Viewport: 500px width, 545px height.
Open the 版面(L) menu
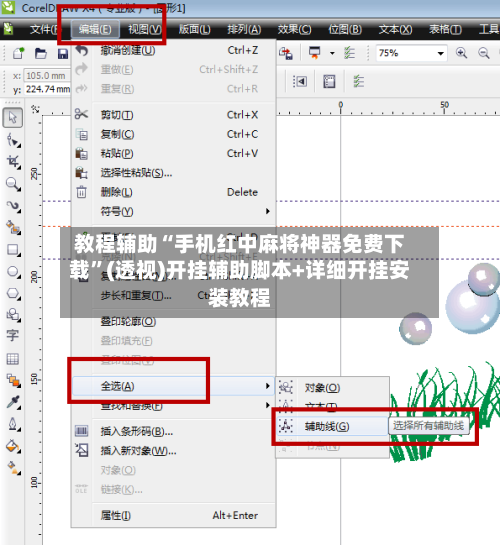pyautogui.click(x=195, y=29)
